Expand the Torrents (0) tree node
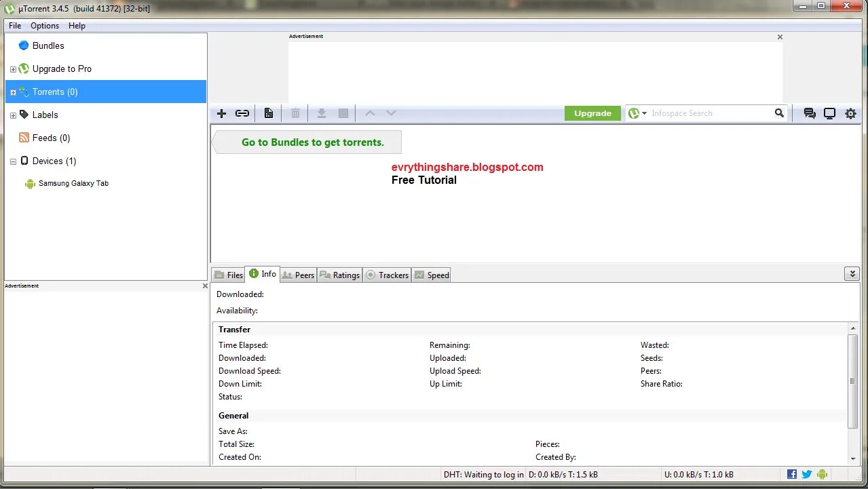The height and width of the screenshot is (489, 868). tap(13, 92)
